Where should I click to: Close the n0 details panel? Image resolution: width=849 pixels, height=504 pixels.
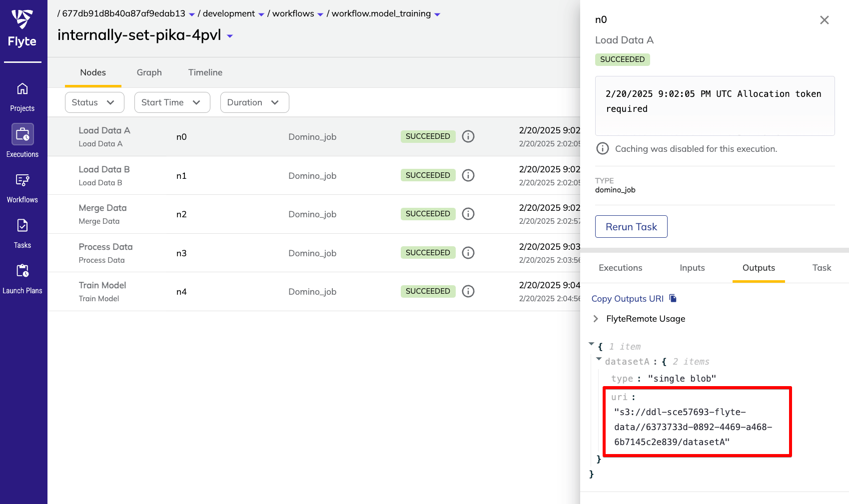pos(825,20)
